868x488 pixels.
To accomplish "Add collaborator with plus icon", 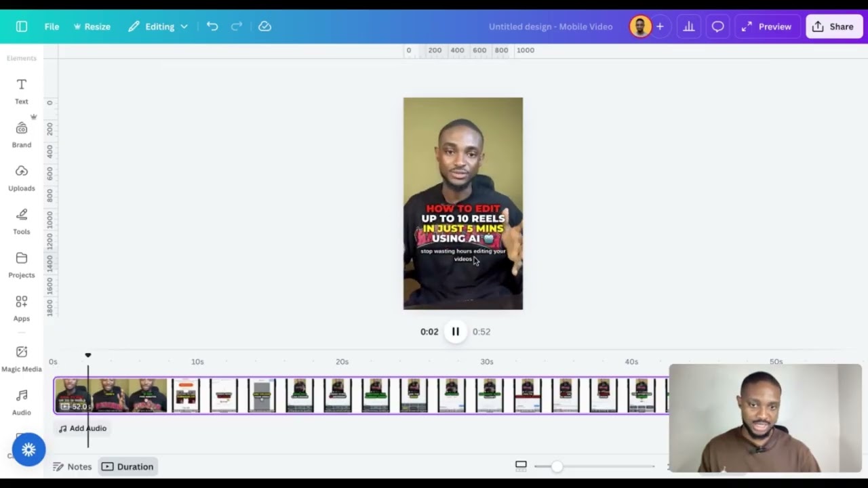I will tap(660, 26).
